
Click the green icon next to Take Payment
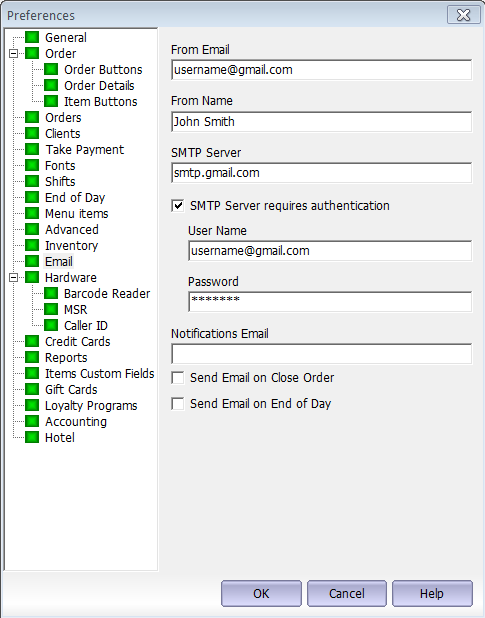[32, 149]
